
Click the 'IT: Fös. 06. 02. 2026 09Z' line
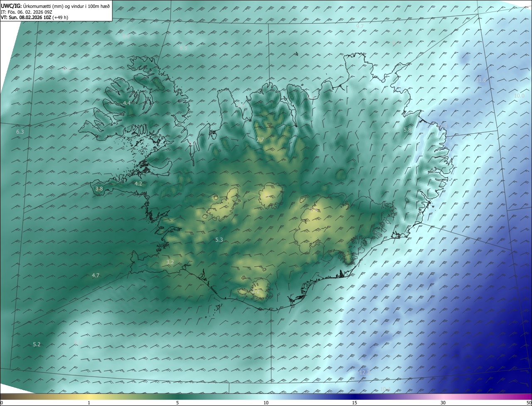pyautogui.click(x=26, y=12)
